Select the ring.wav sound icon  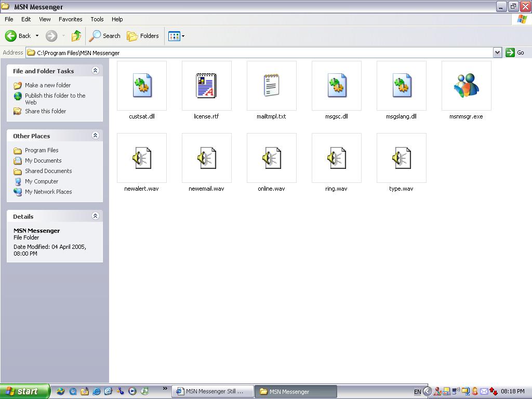337,158
